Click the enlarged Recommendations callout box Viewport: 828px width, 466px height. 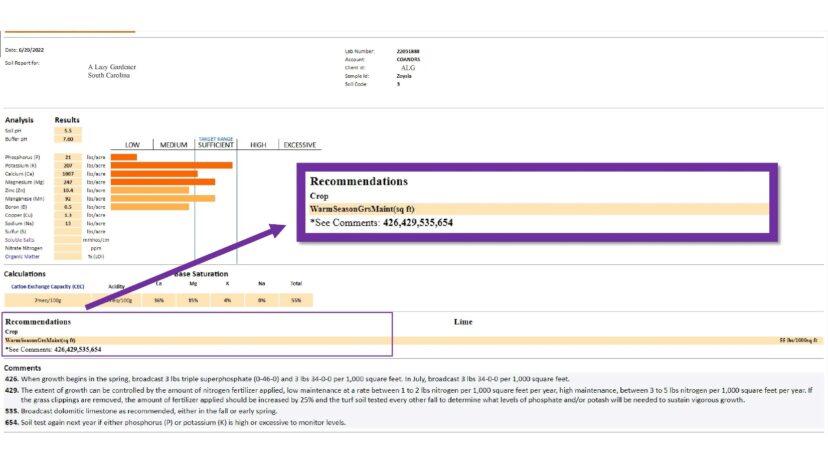pyautogui.click(x=537, y=202)
